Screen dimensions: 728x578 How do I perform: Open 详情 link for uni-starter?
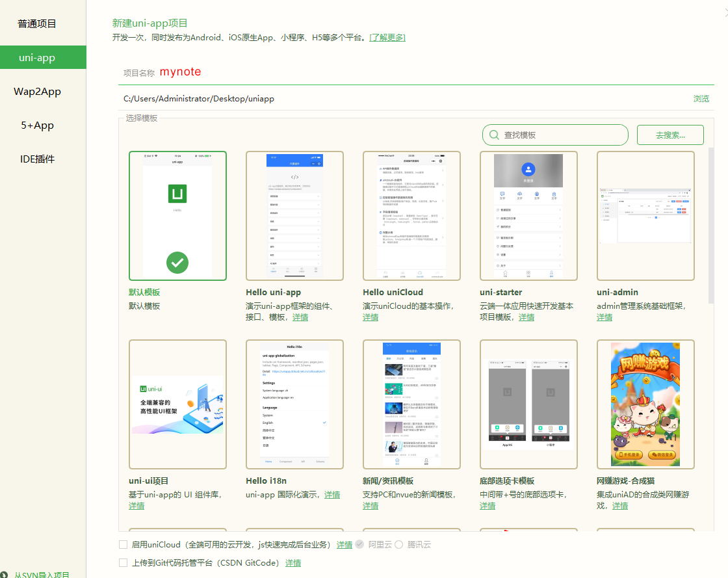pos(526,317)
